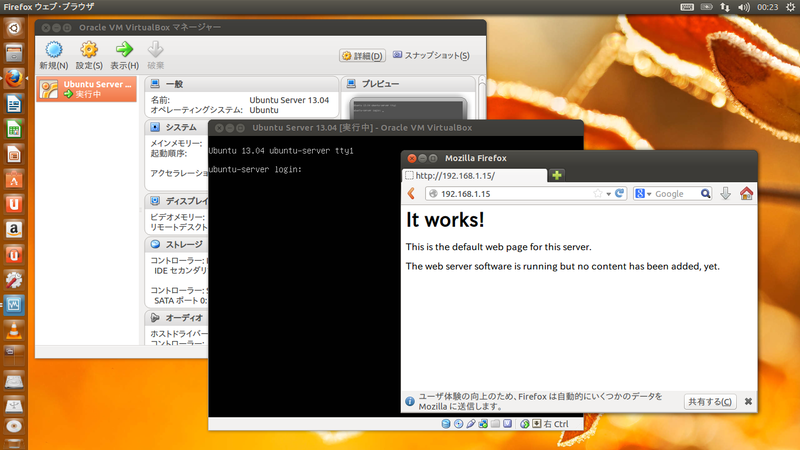
Task: Click the システム section header
Action: (x=177, y=127)
